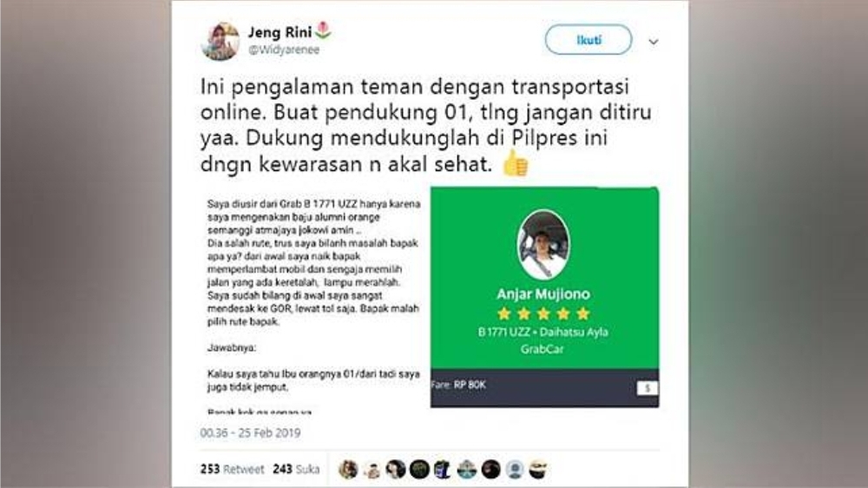This screenshot has width=868, height=488.
Task: Click the five-star driver rating
Action: 543,314
